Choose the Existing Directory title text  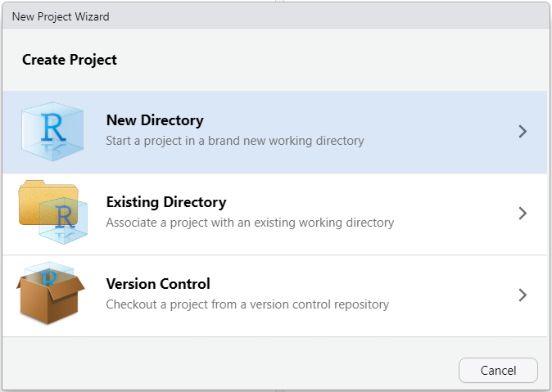point(166,202)
